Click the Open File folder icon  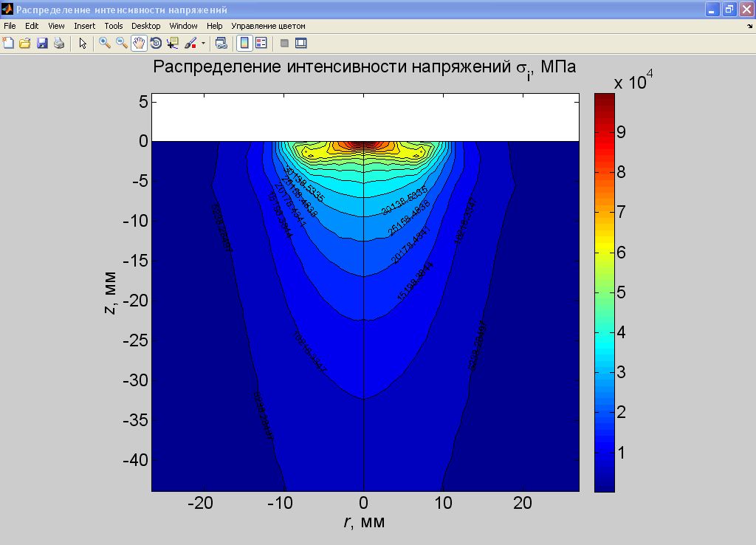[x=25, y=44]
